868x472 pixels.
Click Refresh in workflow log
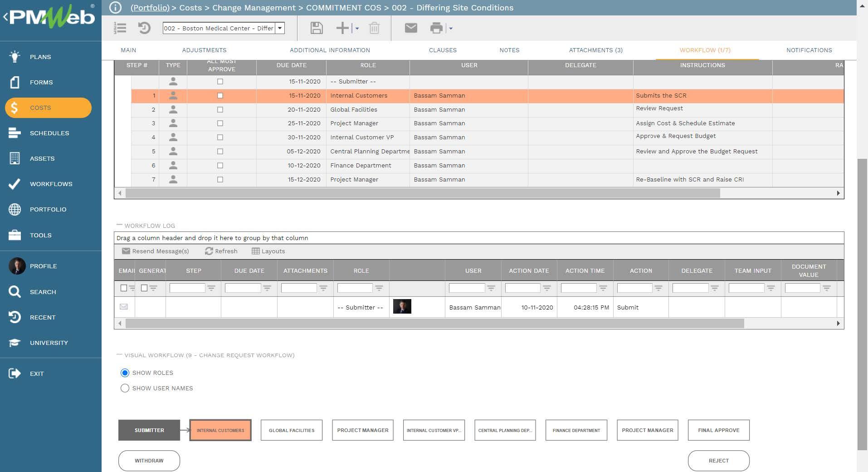(x=221, y=251)
